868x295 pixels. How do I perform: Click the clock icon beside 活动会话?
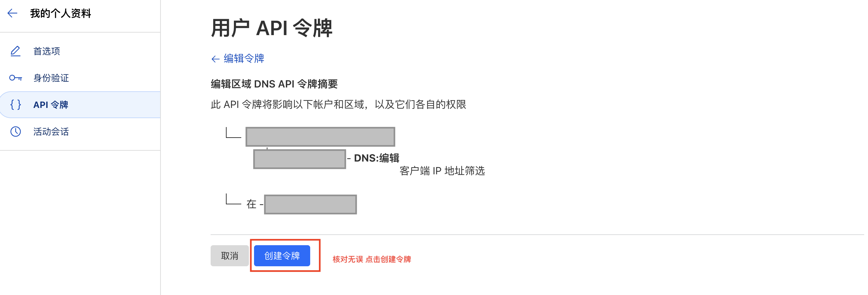(15, 132)
